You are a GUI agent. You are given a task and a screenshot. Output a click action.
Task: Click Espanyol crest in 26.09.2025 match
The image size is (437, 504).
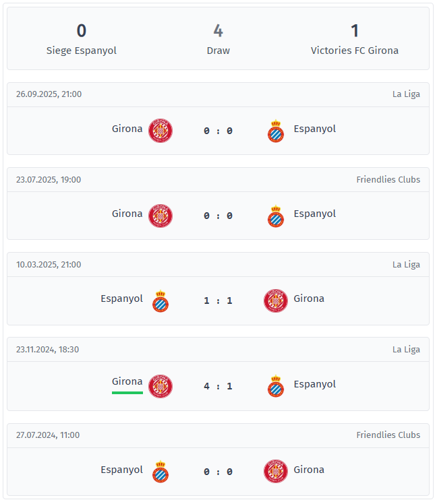pos(275,131)
